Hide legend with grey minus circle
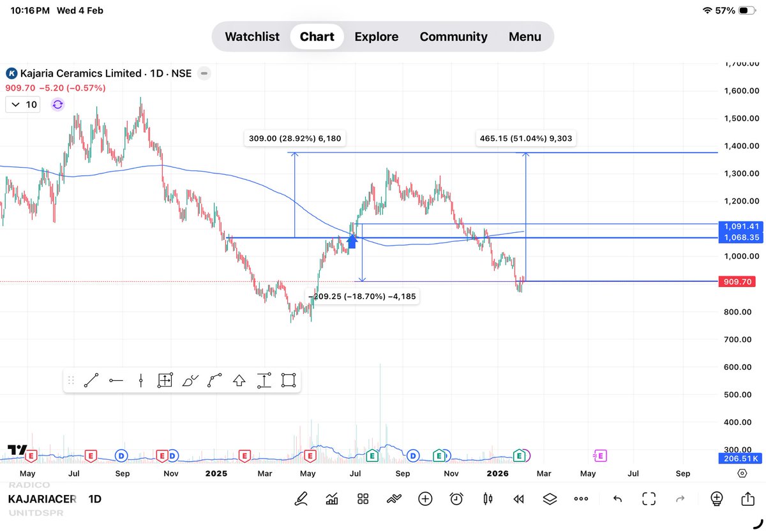 click(x=204, y=73)
